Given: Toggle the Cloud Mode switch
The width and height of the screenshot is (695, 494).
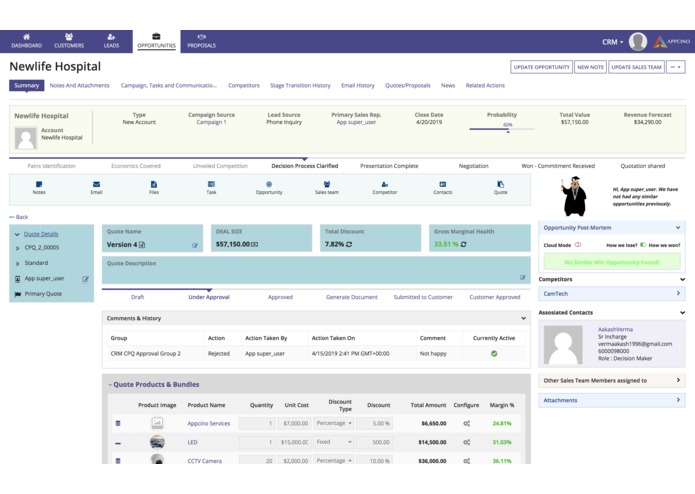Looking at the screenshot, I should pyautogui.click(x=578, y=245).
